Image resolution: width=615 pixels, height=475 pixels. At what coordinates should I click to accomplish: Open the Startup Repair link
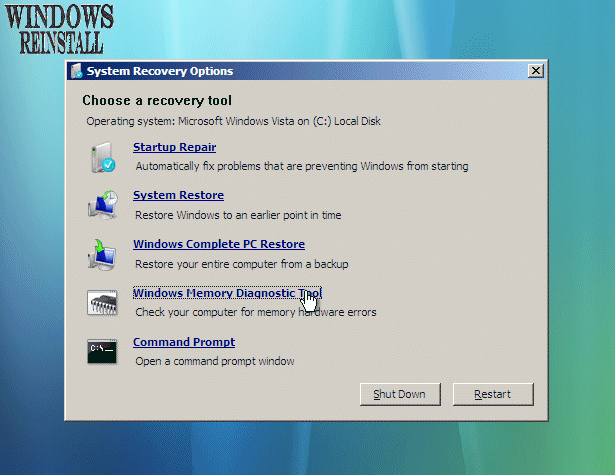coord(174,147)
